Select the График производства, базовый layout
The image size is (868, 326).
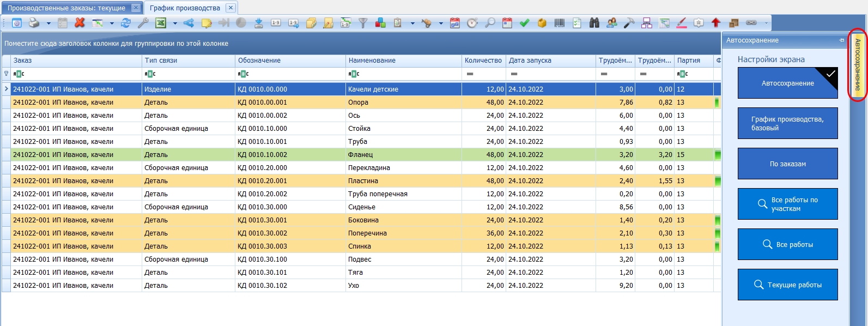(x=788, y=124)
